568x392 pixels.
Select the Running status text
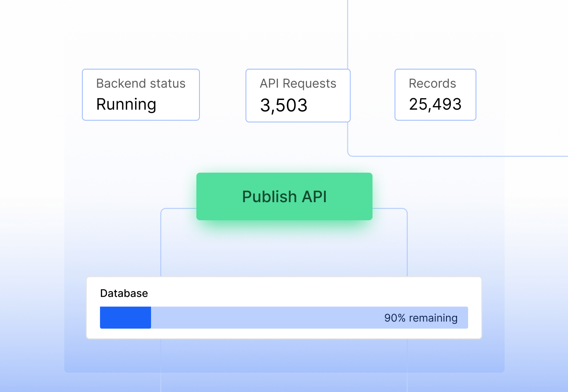click(x=126, y=105)
